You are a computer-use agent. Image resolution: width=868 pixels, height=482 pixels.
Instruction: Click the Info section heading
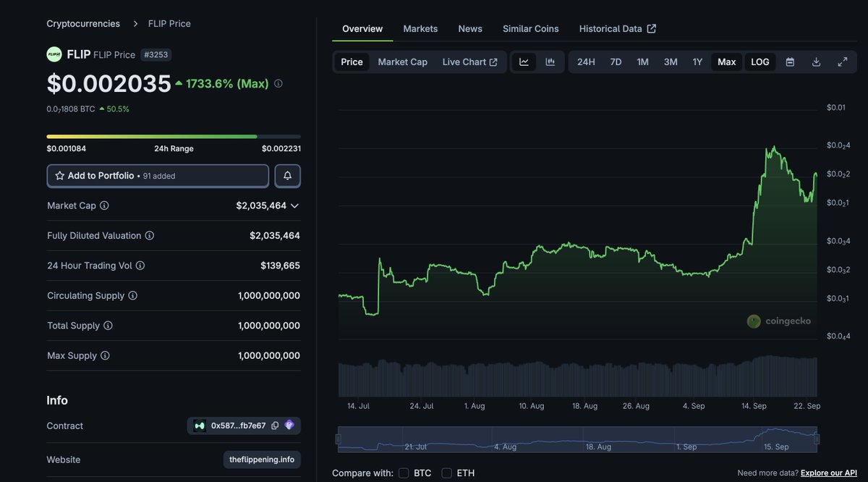click(57, 400)
